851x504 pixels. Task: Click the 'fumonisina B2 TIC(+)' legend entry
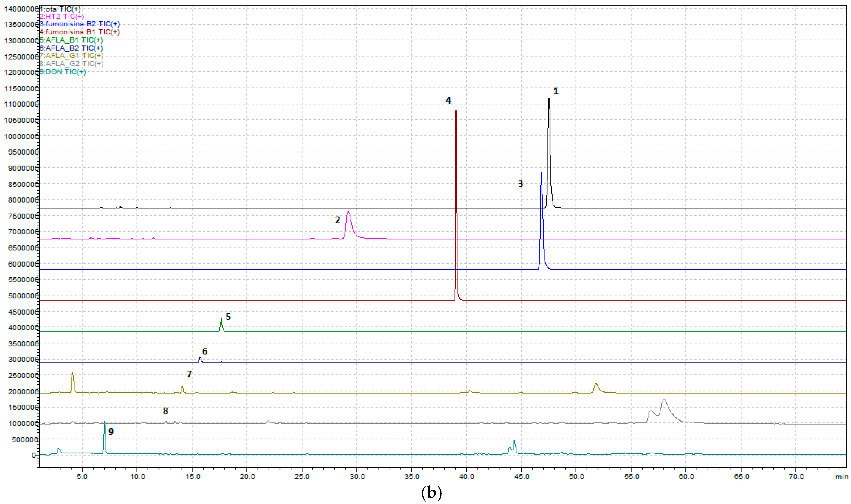click(80, 24)
